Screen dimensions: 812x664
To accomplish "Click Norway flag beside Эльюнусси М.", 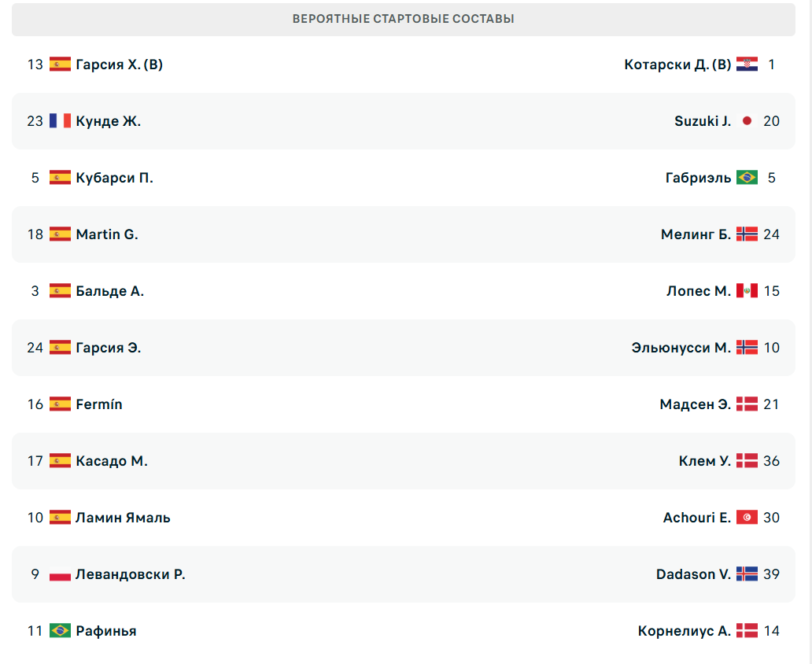I will point(747,348).
